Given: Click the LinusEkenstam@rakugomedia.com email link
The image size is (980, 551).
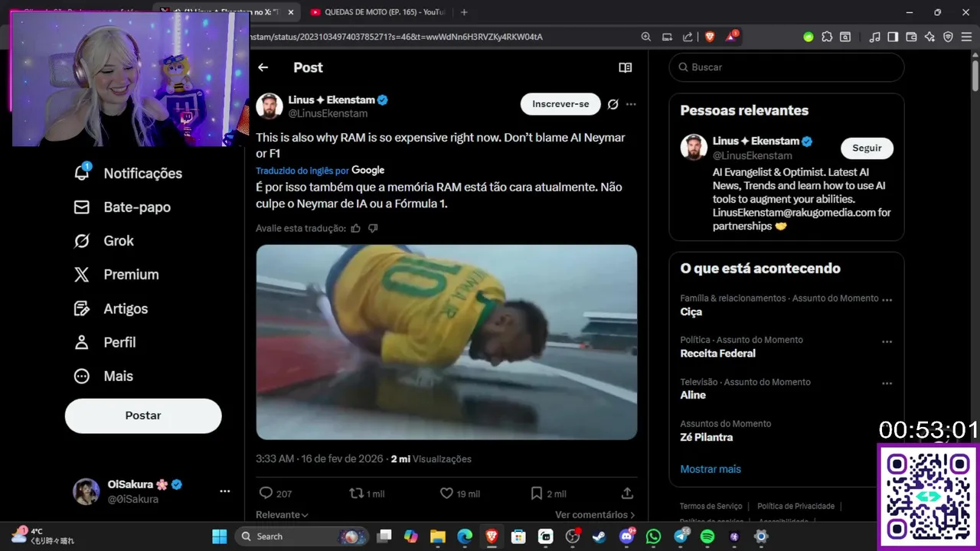Looking at the screenshot, I should 794,213.
